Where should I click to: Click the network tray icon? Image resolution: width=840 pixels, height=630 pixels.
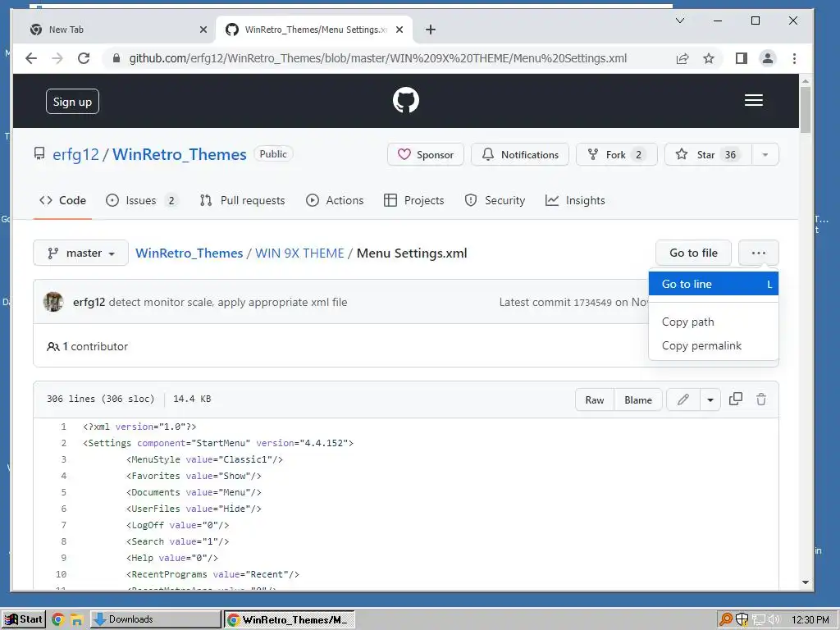758,620
